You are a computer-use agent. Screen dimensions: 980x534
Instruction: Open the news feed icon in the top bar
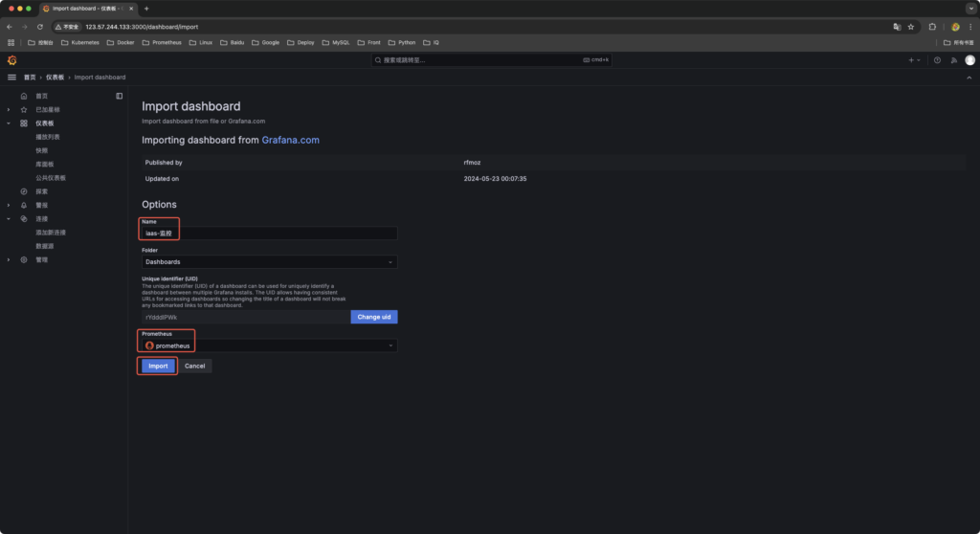coord(952,60)
